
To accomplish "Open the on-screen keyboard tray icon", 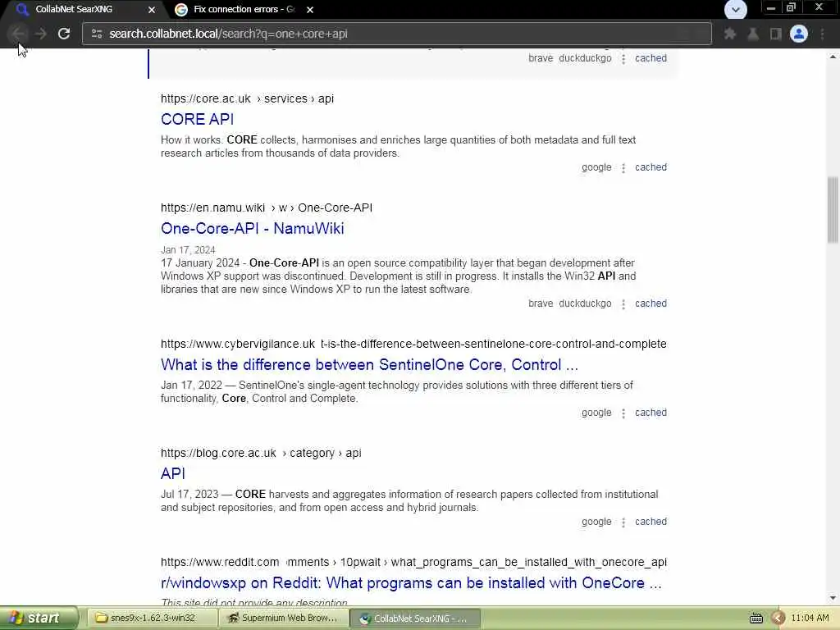I will tap(756, 619).
